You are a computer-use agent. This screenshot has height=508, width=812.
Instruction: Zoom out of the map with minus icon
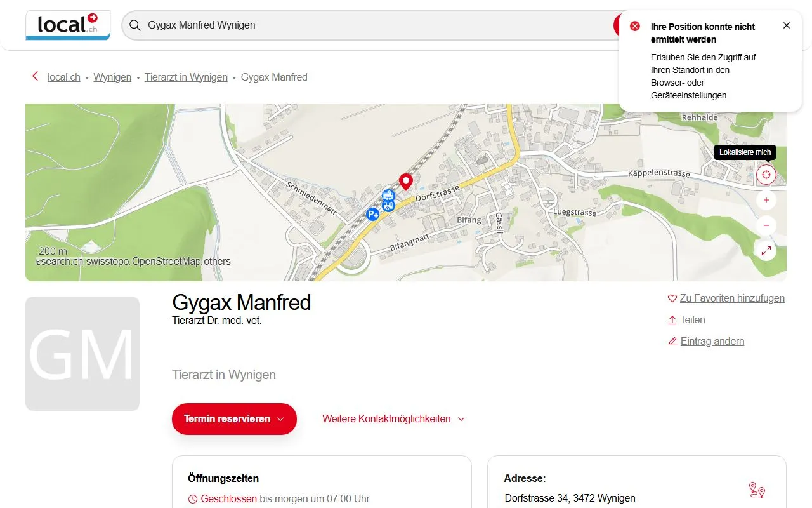766,225
